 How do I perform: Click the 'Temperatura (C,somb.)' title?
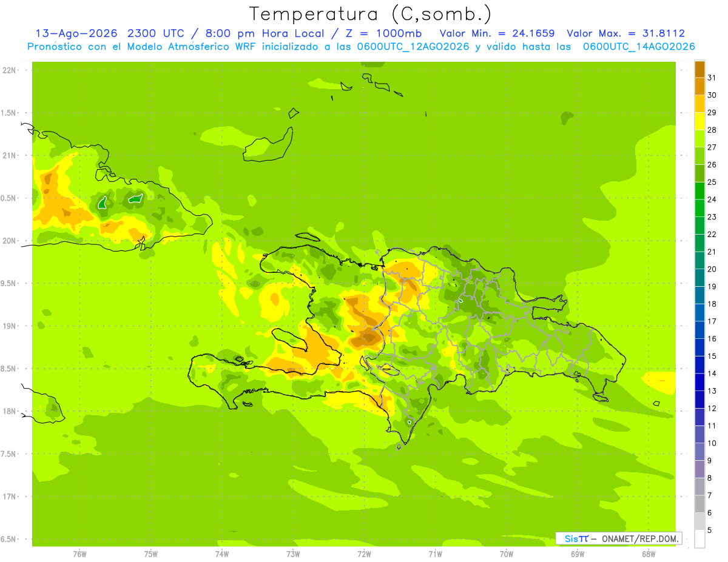pyautogui.click(x=370, y=13)
